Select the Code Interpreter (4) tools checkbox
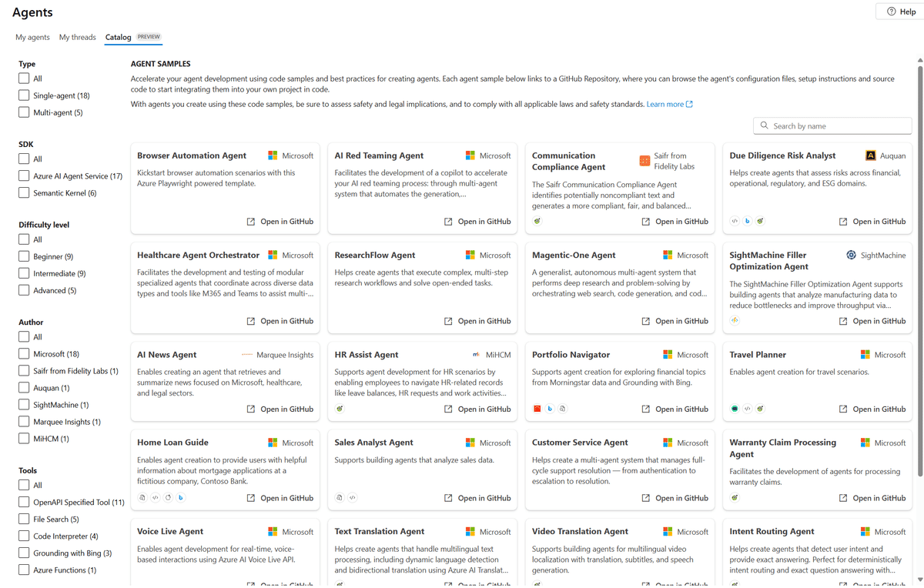Image resolution: width=924 pixels, height=588 pixels. click(x=25, y=536)
